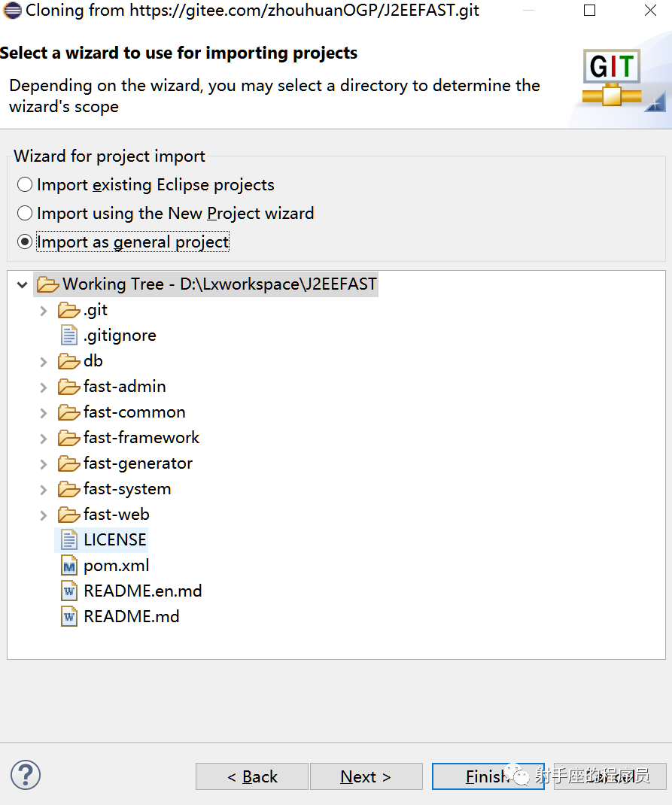672x805 pixels.
Task: Open help via question mark icon
Action: click(26, 775)
